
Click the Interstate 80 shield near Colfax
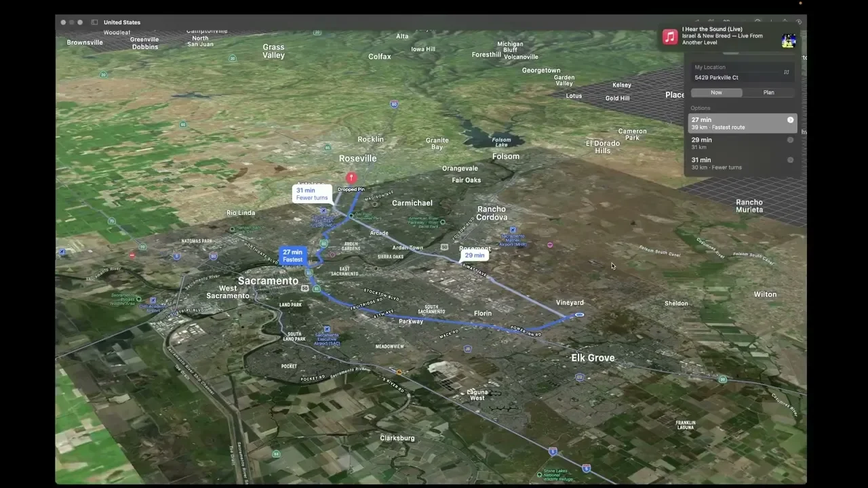[x=394, y=104]
